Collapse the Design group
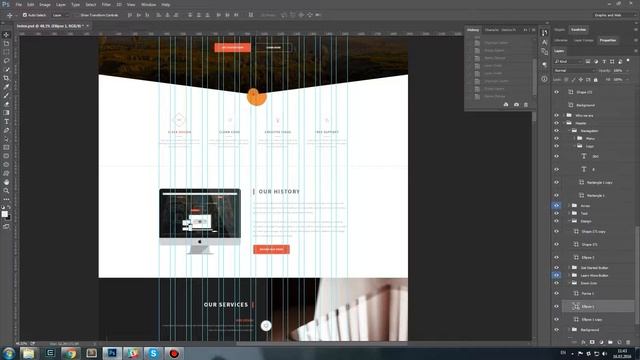The width and height of the screenshot is (640, 360). click(569, 221)
